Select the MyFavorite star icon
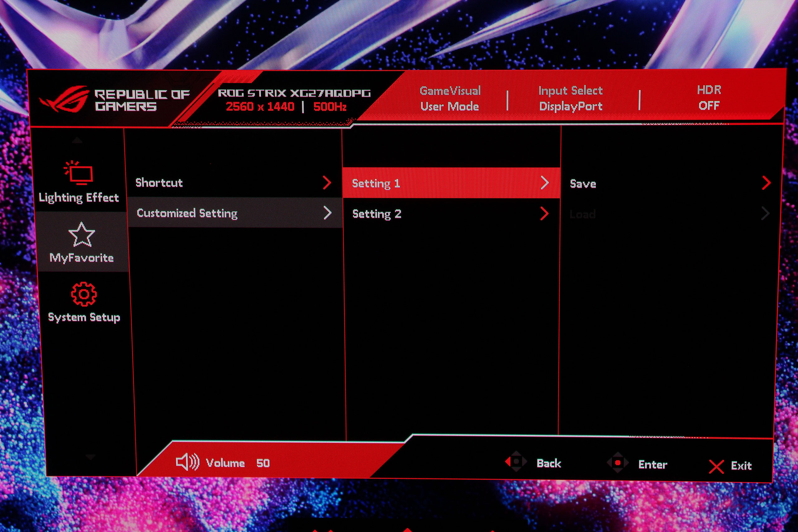 point(81,235)
